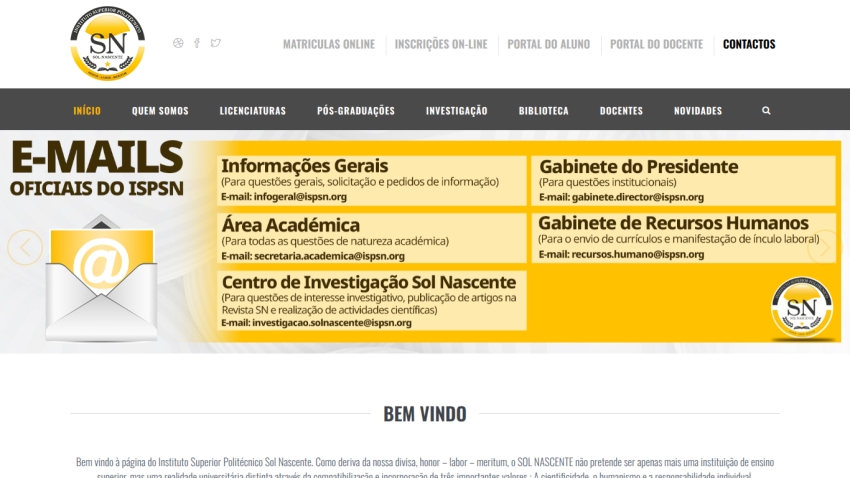Image resolution: width=850 pixels, height=478 pixels.
Task: Click the Sol Nascente logo in header
Action: 107,43
